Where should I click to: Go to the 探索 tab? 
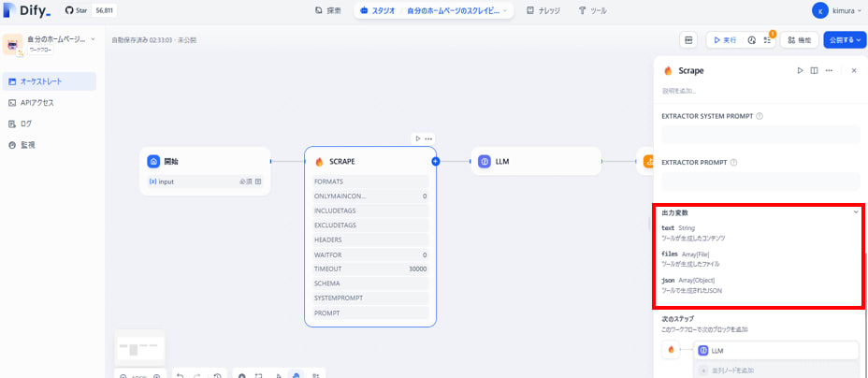327,10
